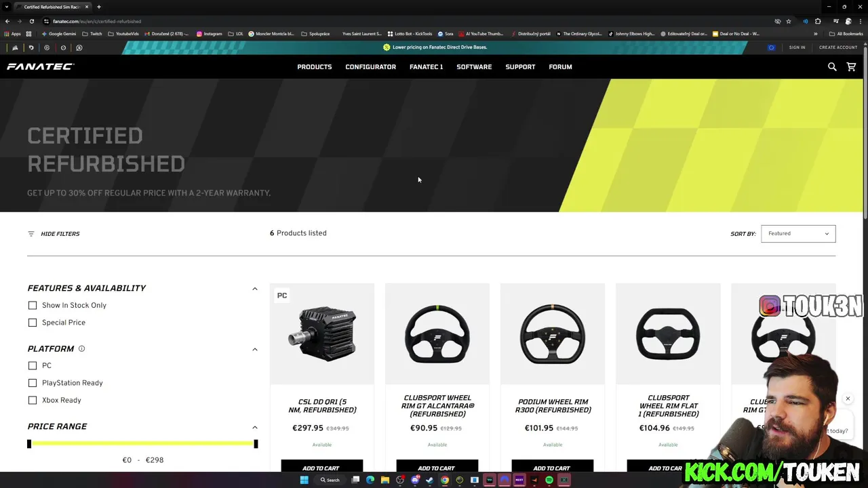The image size is (868, 488).
Task: Open Microsoft Edge from taskbar
Action: pos(370,480)
